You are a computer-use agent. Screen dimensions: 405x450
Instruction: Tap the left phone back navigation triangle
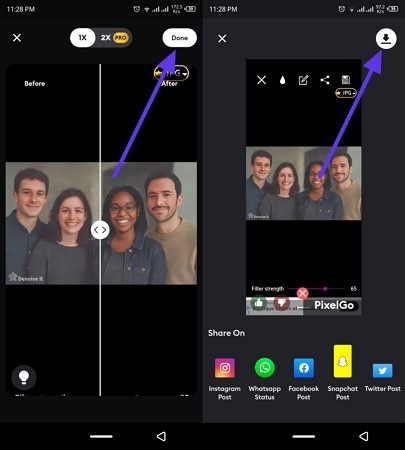(161, 436)
